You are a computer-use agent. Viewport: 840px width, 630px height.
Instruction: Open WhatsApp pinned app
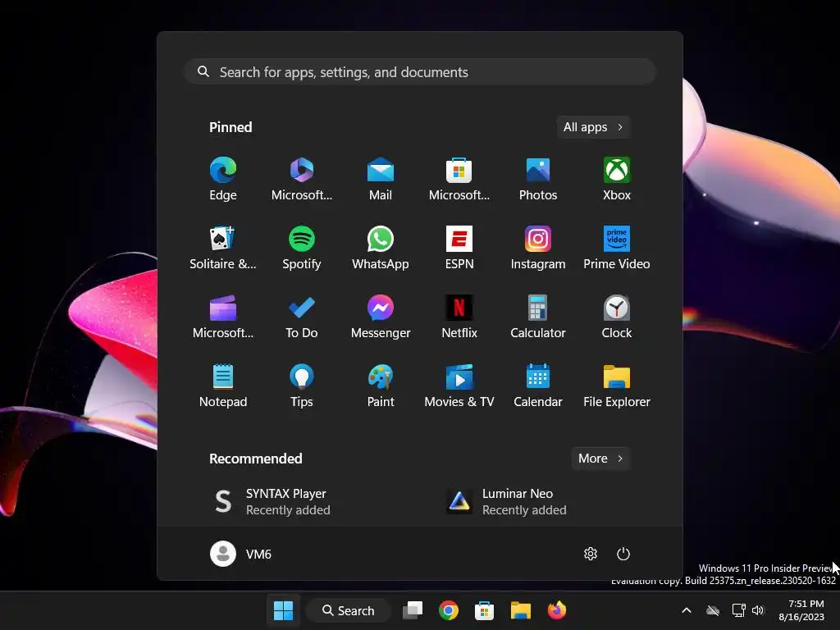[381, 248]
